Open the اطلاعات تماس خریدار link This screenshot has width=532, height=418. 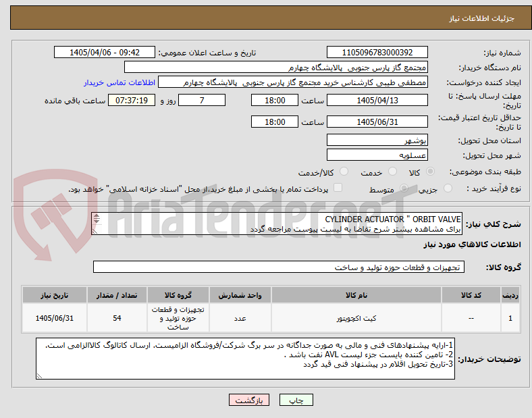119,82
